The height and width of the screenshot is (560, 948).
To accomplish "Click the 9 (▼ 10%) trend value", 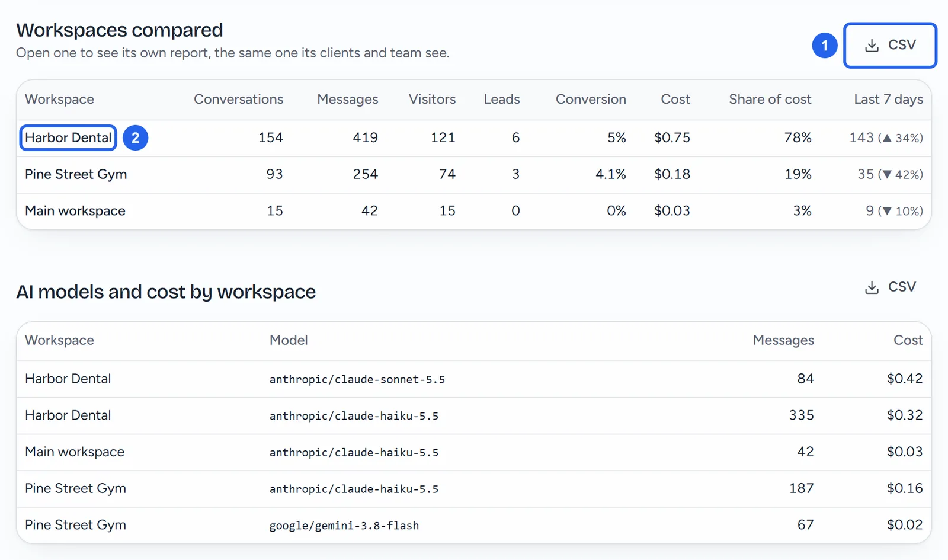I will click(x=895, y=211).
